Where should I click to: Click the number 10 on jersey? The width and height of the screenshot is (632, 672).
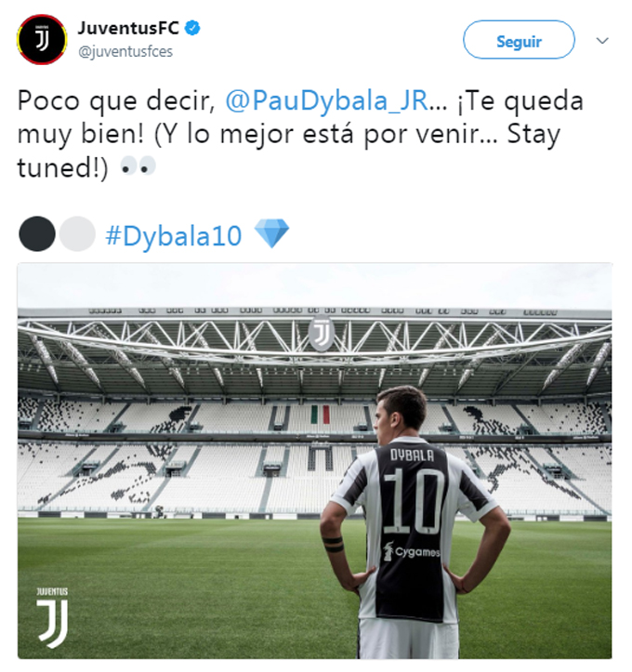(x=414, y=501)
